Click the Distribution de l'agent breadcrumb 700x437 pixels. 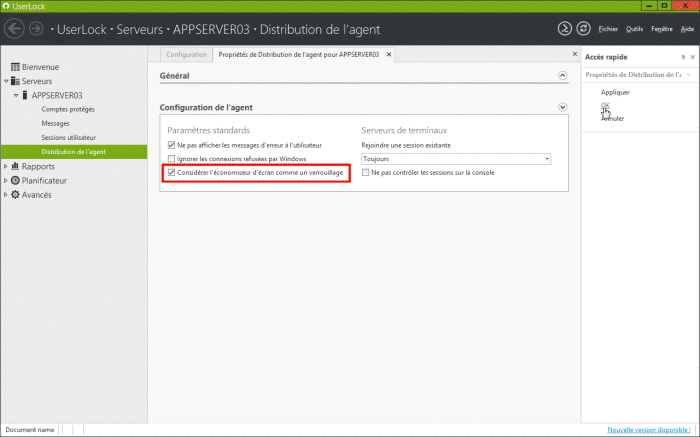tap(320, 29)
